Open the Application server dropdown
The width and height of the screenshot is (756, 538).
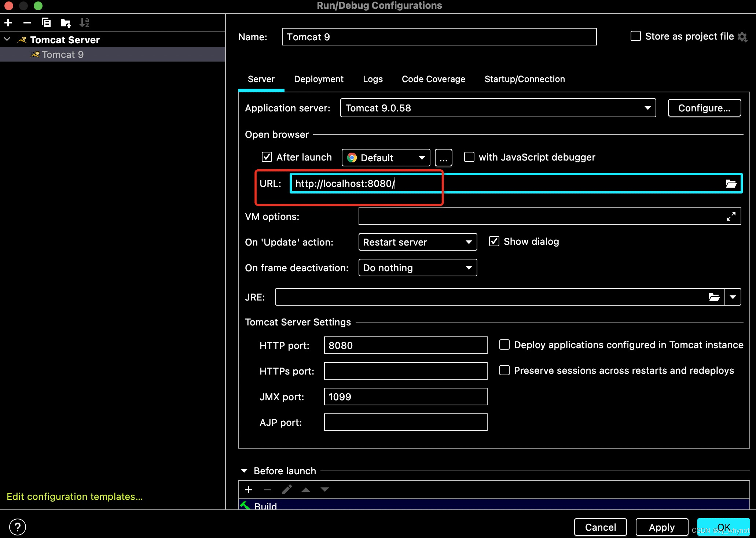click(498, 108)
